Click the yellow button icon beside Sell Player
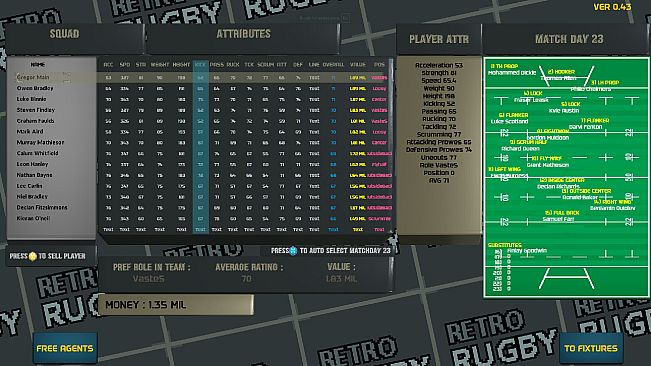 (x=32, y=256)
